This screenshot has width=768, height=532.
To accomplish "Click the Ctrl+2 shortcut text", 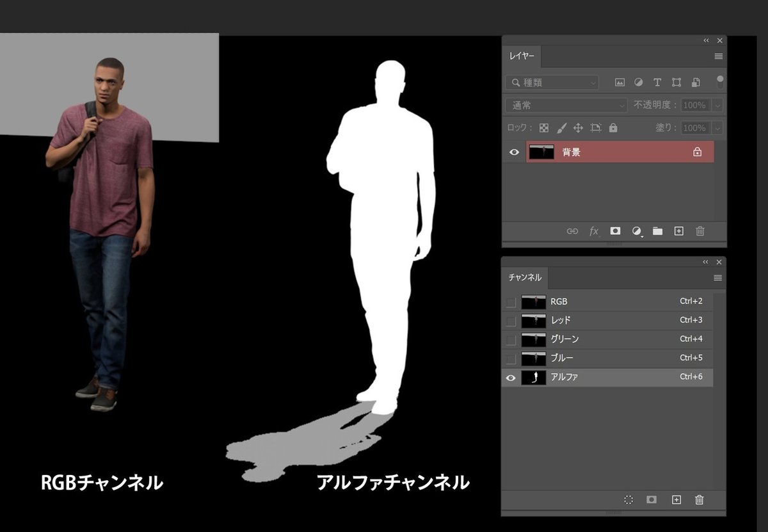I will (x=691, y=302).
